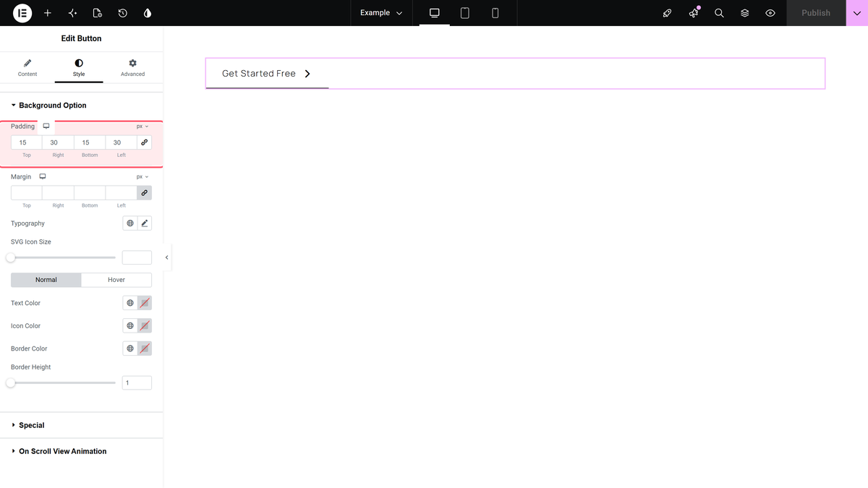Open the Icon Color swatch picker
Viewport: 868px width, 488px height.
(145, 326)
